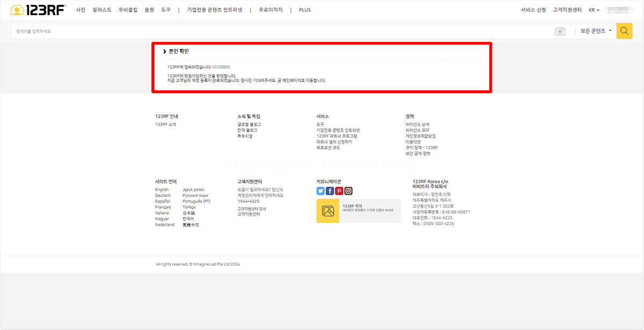Click 도구 under the 서비스 footer column

point(320,124)
